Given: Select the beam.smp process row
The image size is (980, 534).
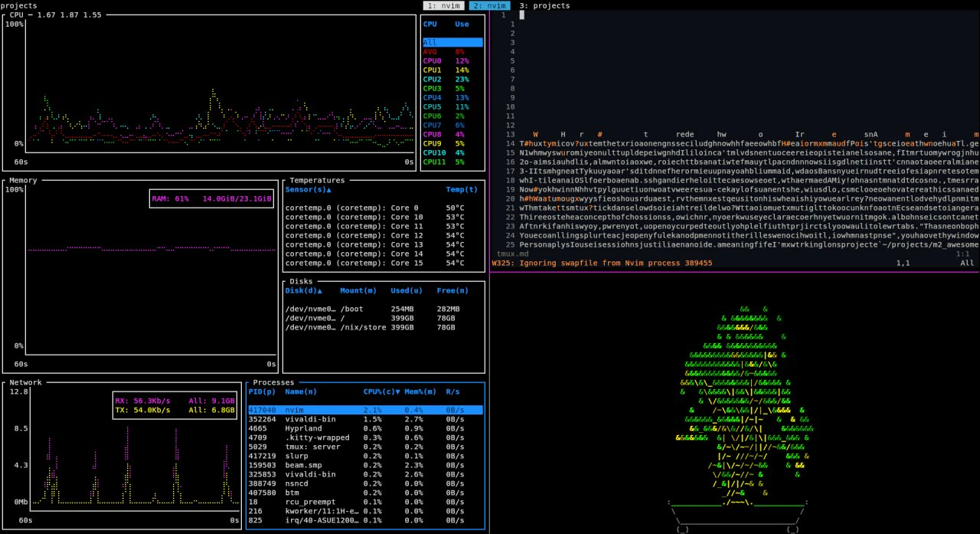Looking at the screenshot, I should pos(365,465).
